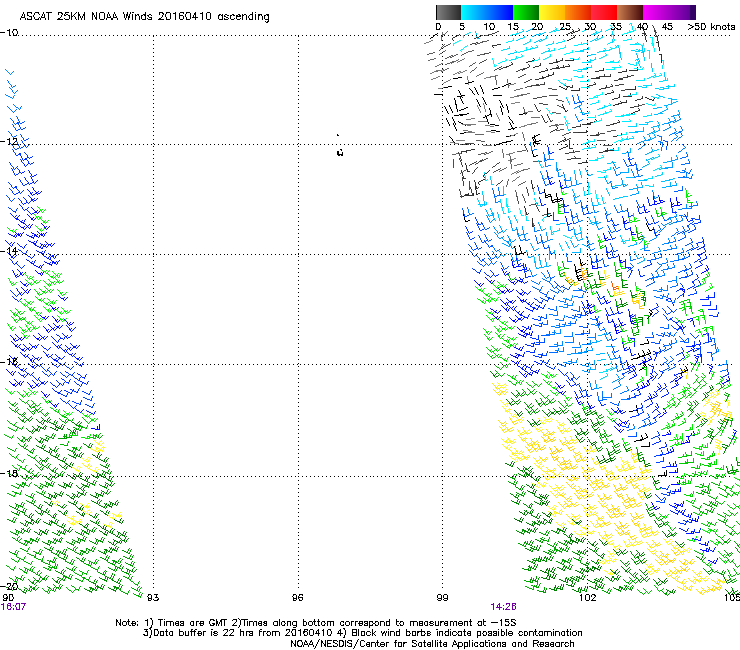Click the yellow 20-25 knots legend swatch
The width and height of the screenshot is (740, 650).
point(552,12)
